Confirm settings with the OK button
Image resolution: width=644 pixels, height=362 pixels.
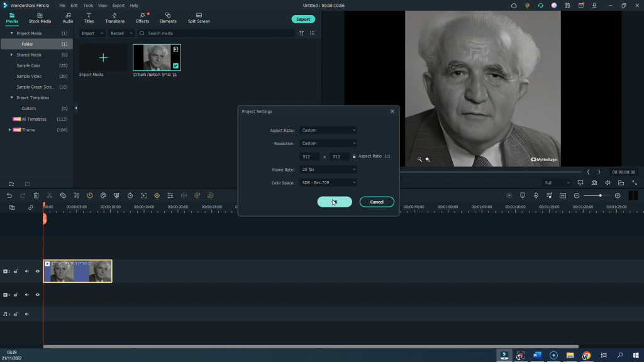pyautogui.click(x=335, y=202)
